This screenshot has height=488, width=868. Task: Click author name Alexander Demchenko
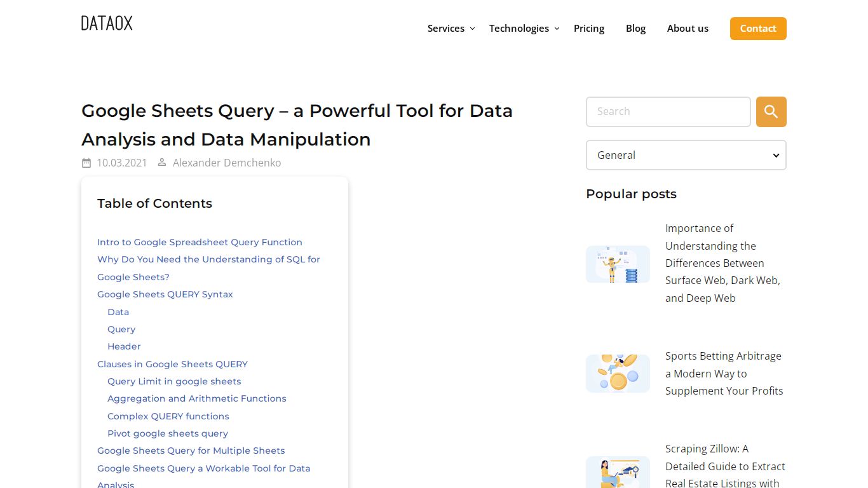click(x=227, y=163)
